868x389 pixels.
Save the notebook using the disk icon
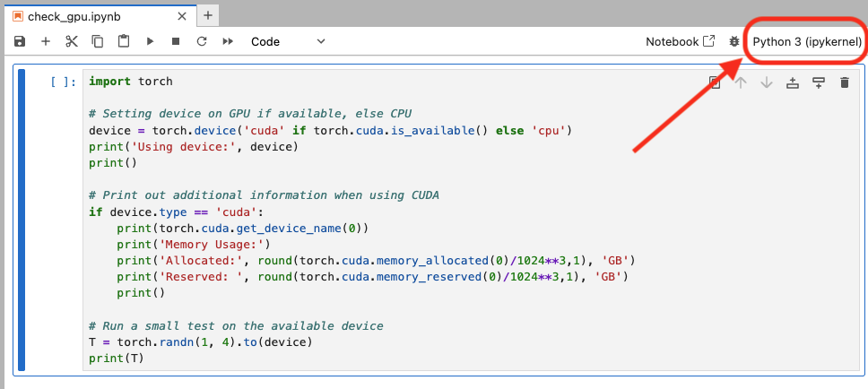pos(20,41)
